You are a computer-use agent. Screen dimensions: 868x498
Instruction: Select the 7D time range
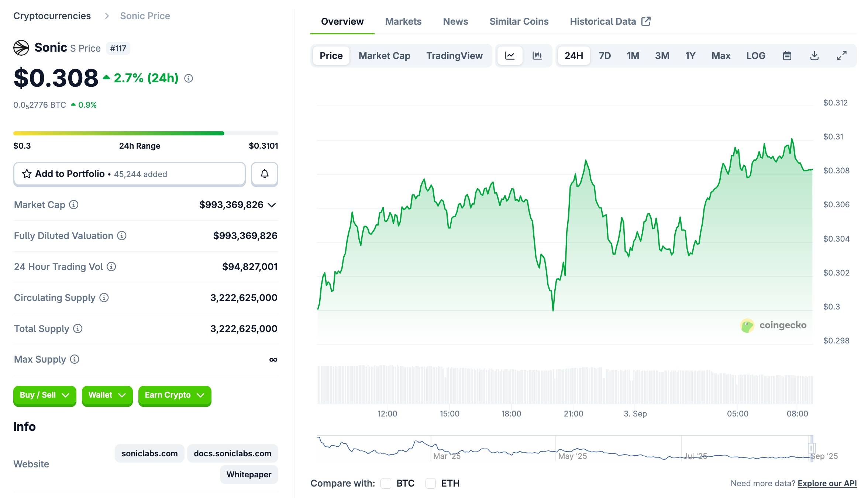(x=605, y=56)
